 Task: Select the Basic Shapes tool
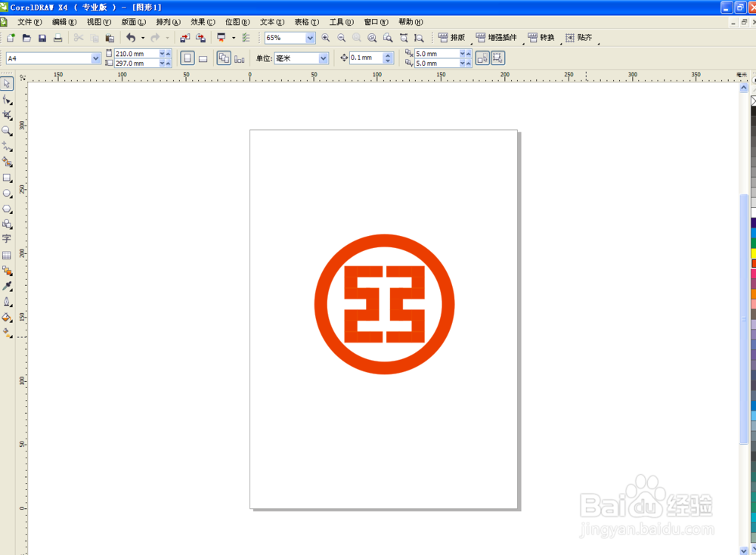7,225
